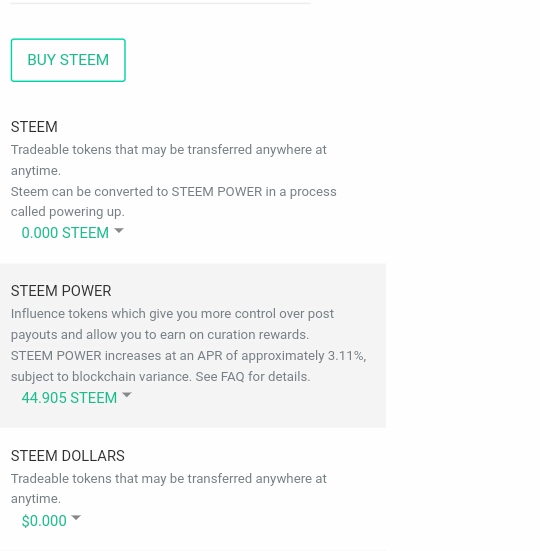This screenshot has width=540, height=551.
Task: Click the 'Influence tokens which give you' line
Action: pyautogui.click(x=172, y=313)
